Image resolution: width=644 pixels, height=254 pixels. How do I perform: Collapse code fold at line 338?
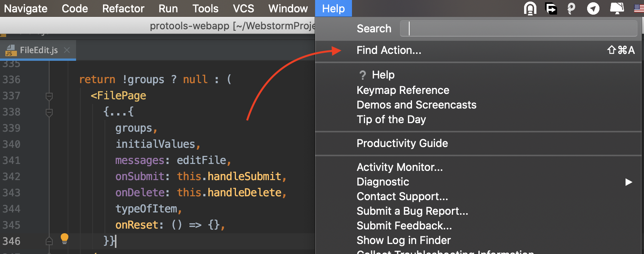point(49,112)
